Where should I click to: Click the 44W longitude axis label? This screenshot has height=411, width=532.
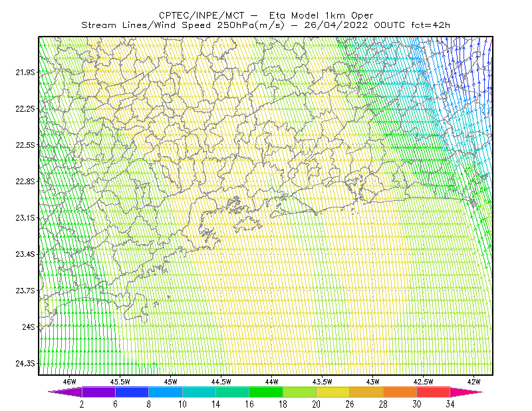click(272, 382)
